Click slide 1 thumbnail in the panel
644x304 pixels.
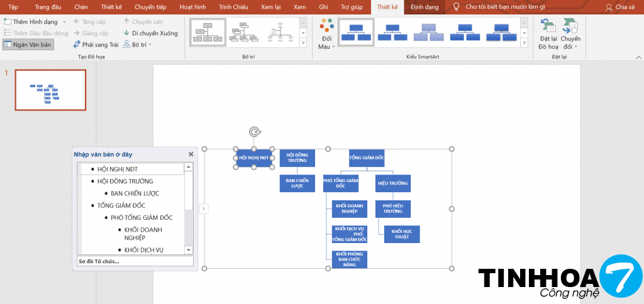pos(50,90)
